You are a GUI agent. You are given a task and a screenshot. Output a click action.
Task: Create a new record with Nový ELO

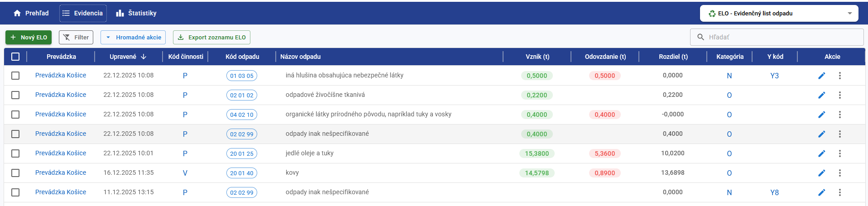tap(29, 38)
